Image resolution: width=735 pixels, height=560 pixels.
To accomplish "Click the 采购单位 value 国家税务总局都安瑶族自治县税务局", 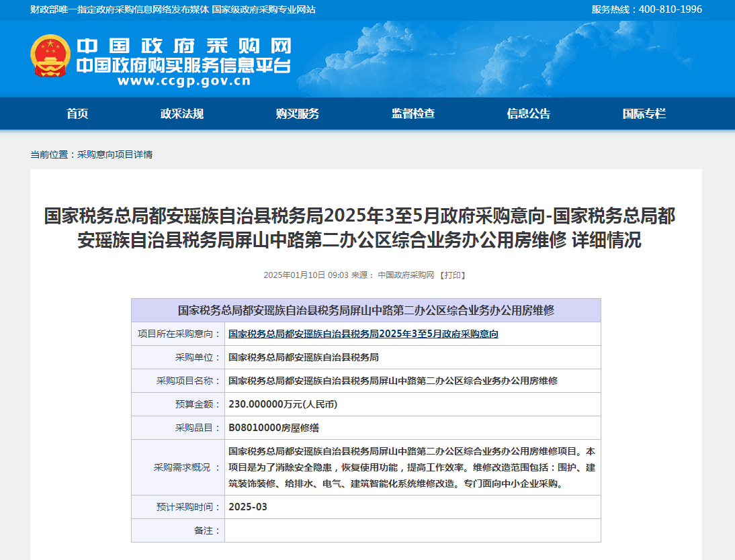I will (x=303, y=357).
